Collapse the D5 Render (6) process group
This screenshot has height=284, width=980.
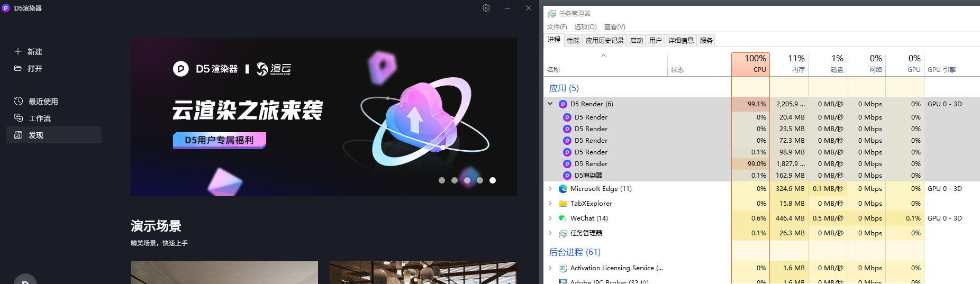pos(550,104)
